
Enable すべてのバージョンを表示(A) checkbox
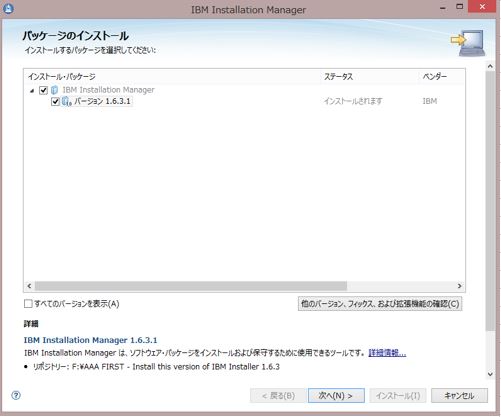(28, 303)
